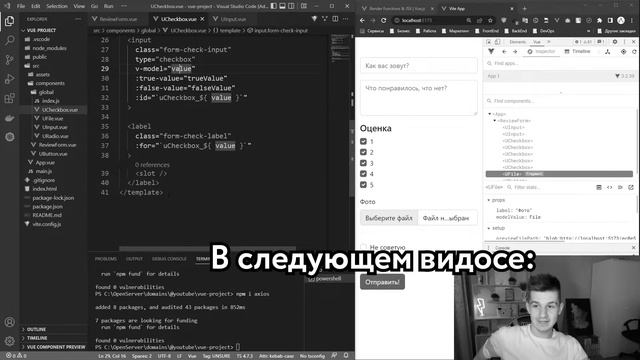This screenshot has width=640, height=360.
Task: Open the PROBLEMS panel tab
Action: click(106, 259)
